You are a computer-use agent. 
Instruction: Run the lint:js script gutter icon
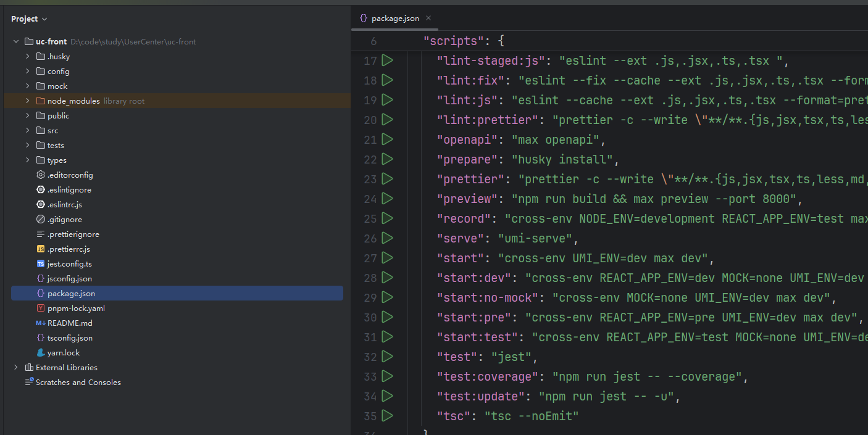(x=387, y=100)
